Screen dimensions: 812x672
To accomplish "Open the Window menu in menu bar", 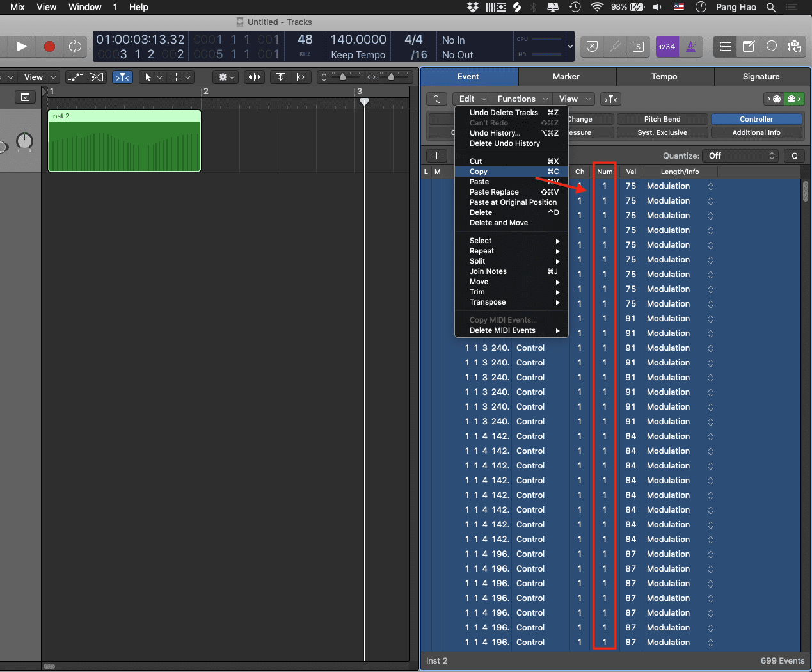I will click(85, 7).
